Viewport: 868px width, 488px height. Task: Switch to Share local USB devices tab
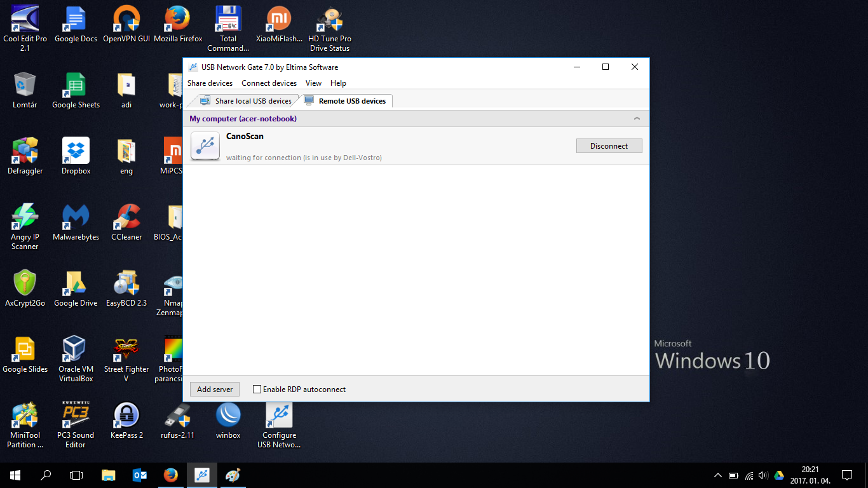coord(247,101)
